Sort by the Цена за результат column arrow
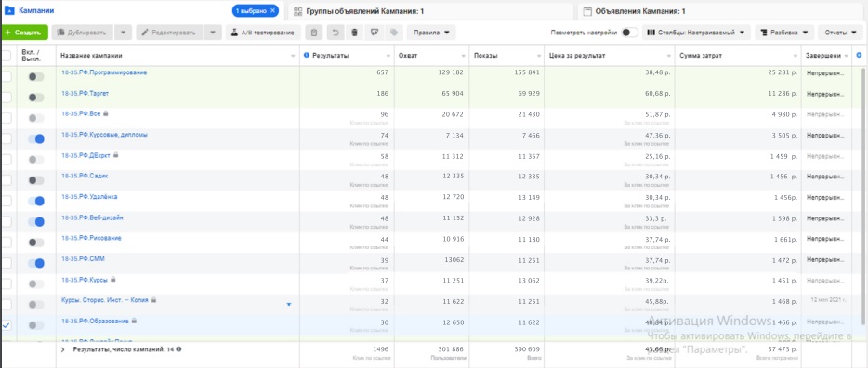 668,56
